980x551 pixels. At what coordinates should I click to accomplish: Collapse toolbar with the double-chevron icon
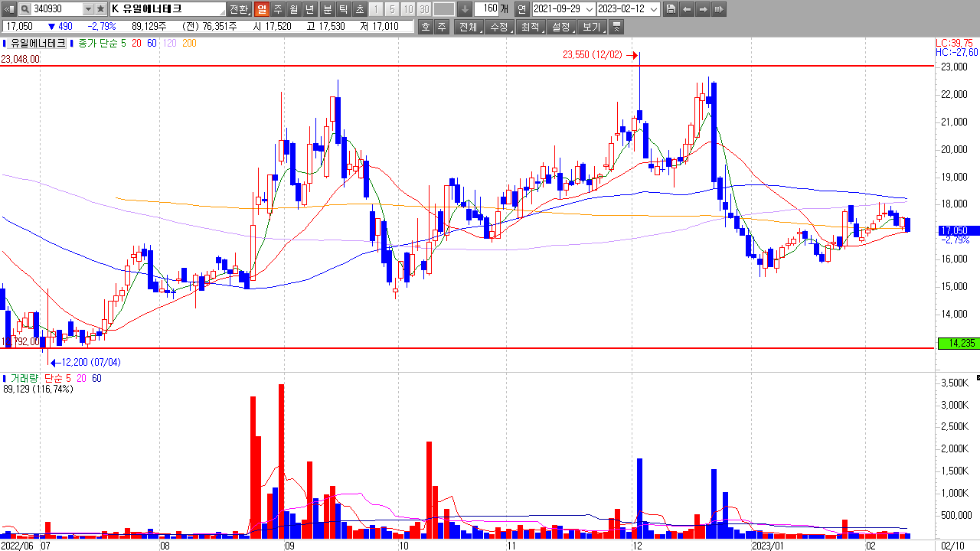coord(617,27)
